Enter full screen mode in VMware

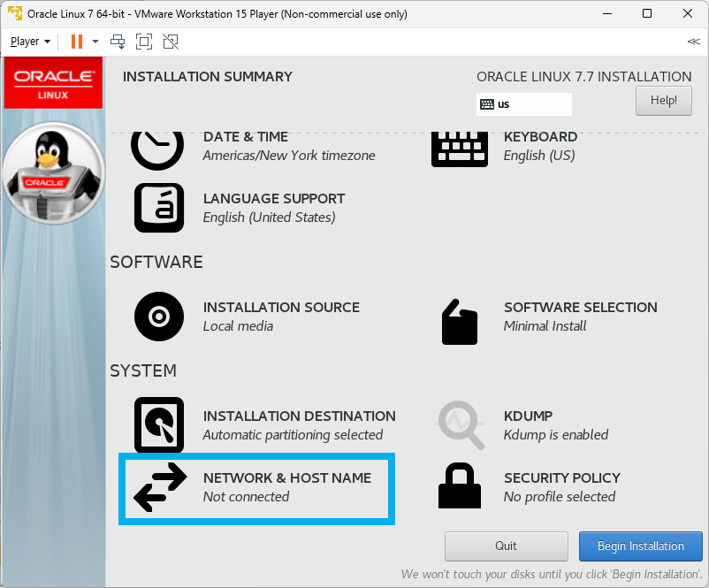(144, 42)
